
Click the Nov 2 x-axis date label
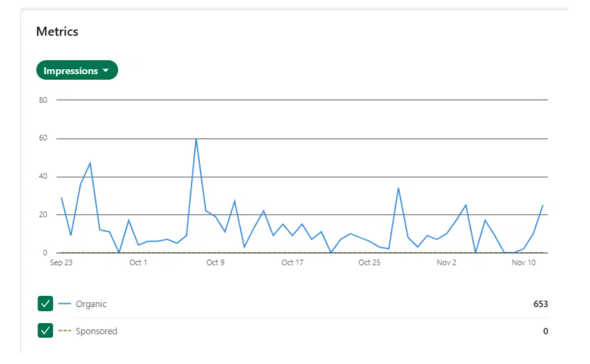(446, 263)
